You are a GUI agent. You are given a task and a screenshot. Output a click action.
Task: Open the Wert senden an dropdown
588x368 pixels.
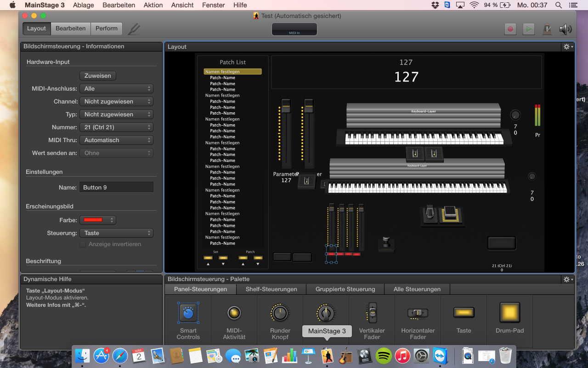tap(116, 153)
